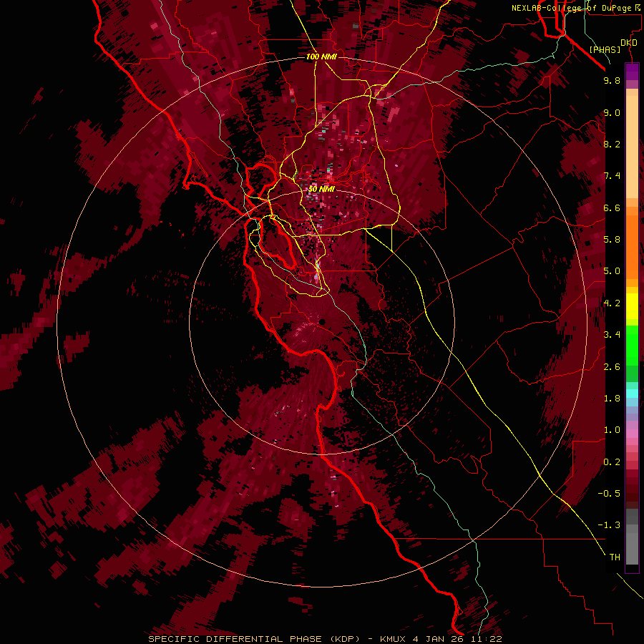Click the -1.3 scale value
Screen dimensions: 644x644
pyautogui.click(x=610, y=525)
